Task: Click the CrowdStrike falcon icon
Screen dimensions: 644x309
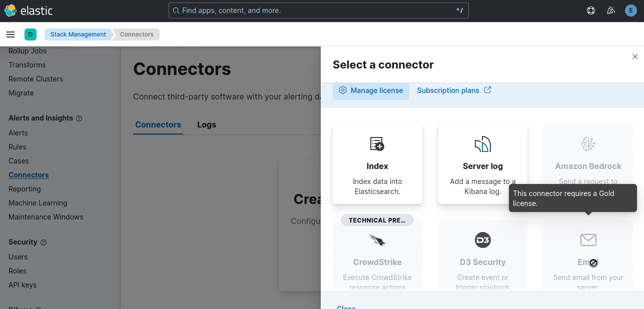Action: (377, 240)
